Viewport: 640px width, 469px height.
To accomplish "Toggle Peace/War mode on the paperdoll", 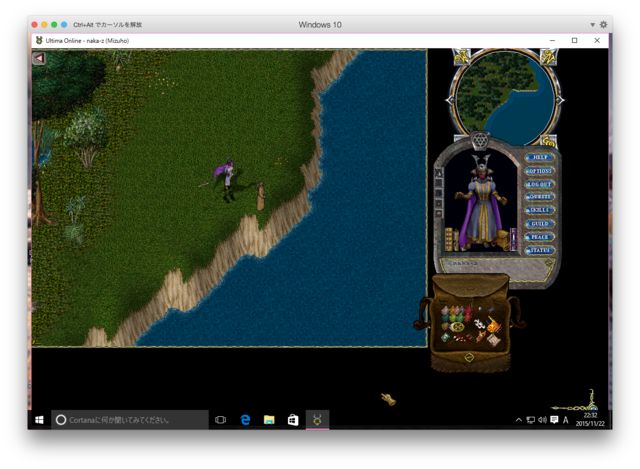I will (x=540, y=237).
